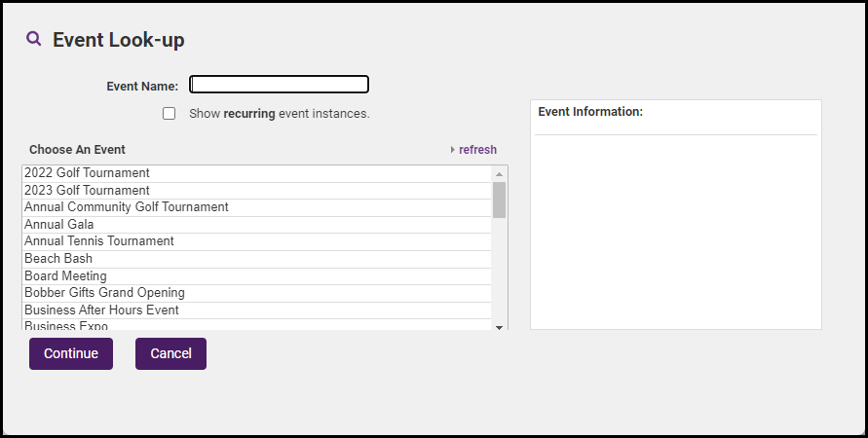868x438 pixels.
Task: Select Business Expo at list bottom
Action: coord(66,325)
